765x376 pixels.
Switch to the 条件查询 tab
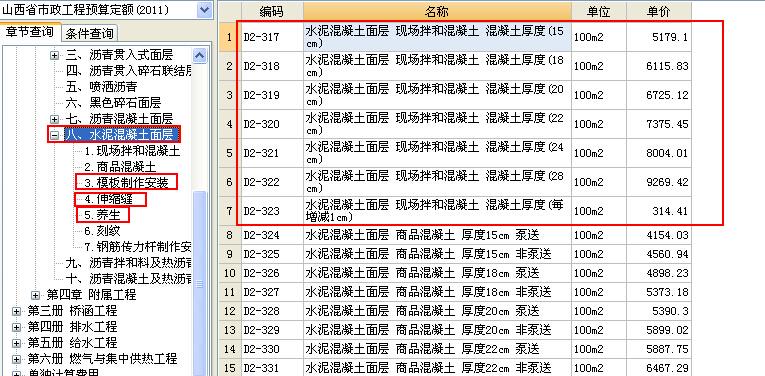[x=90, y=33]
